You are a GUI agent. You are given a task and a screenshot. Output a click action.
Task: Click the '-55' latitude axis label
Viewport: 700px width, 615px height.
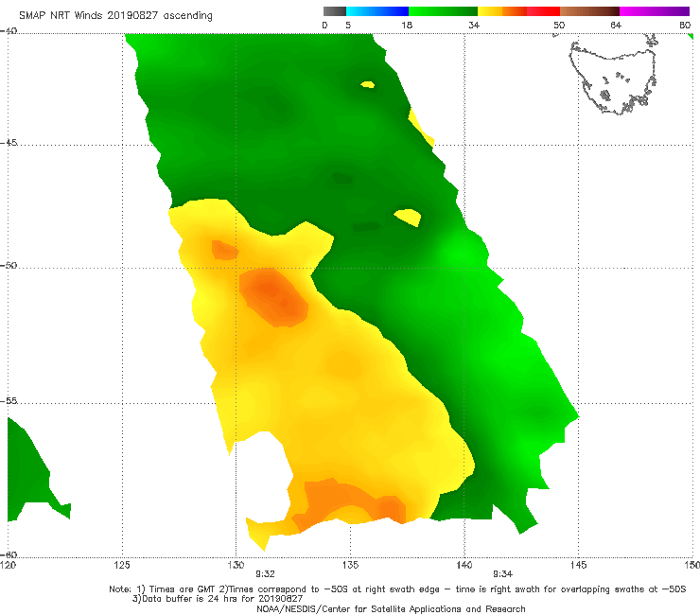coord(9,400)
